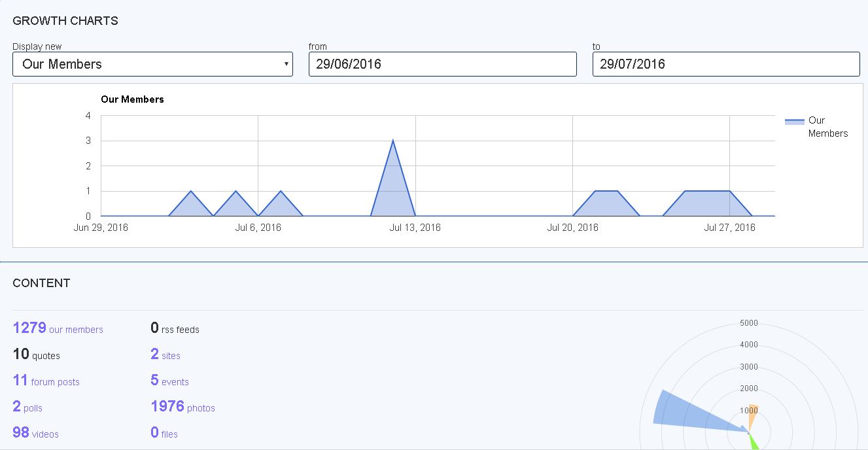Click the 'from' date field 29/06/2016
Image resolution: width=868 pixels, height=450 pixels.
point(442,64)
